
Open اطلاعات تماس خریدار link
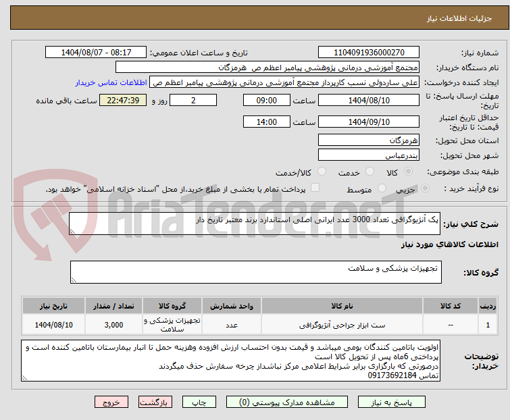point(111,82)
